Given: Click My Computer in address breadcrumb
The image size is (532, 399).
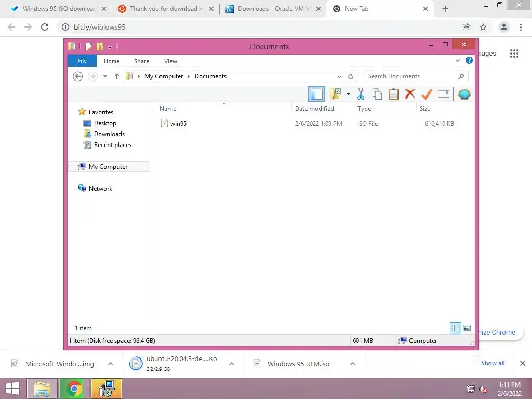Looking at the screenshot, I should point(164,76).
